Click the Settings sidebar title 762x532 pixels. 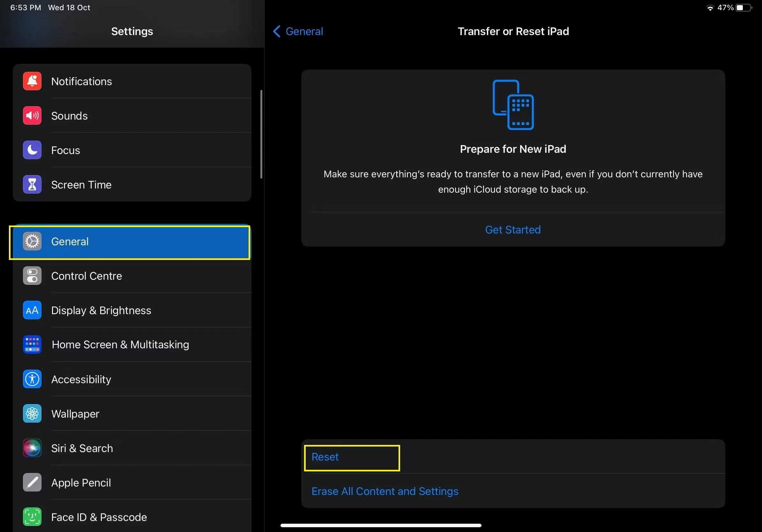132,32
